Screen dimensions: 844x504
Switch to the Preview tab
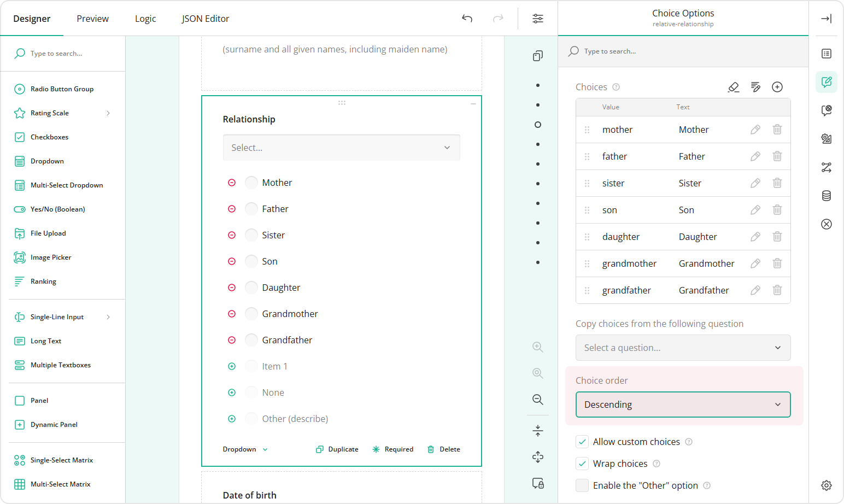[x=92, y=18]
